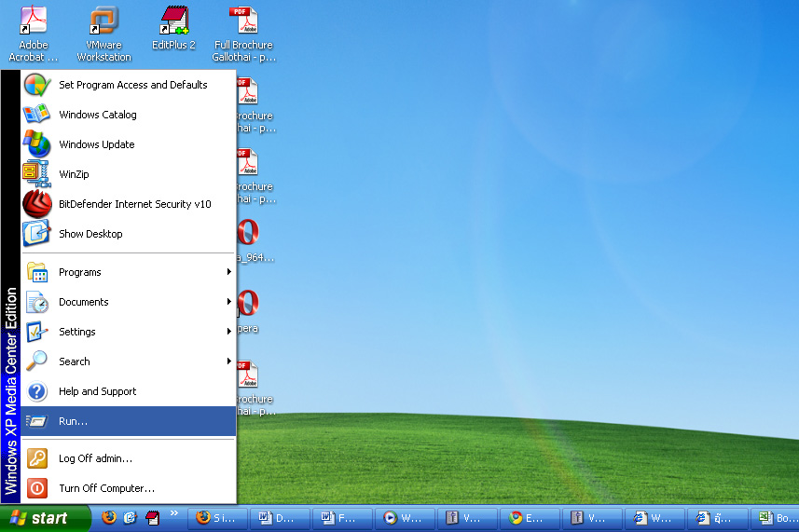Open the Adobe Acrobat desktop shortcut

point(34,34)
